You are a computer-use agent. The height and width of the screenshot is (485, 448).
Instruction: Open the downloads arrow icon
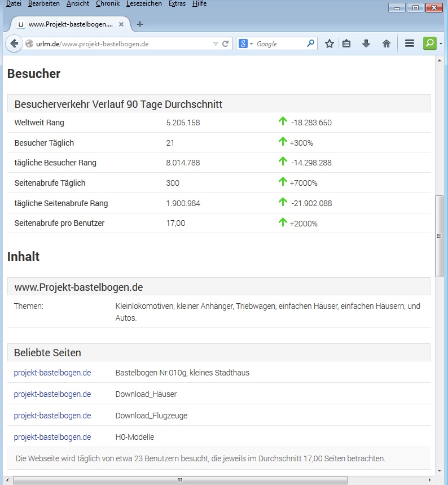[x=366, y=43]
